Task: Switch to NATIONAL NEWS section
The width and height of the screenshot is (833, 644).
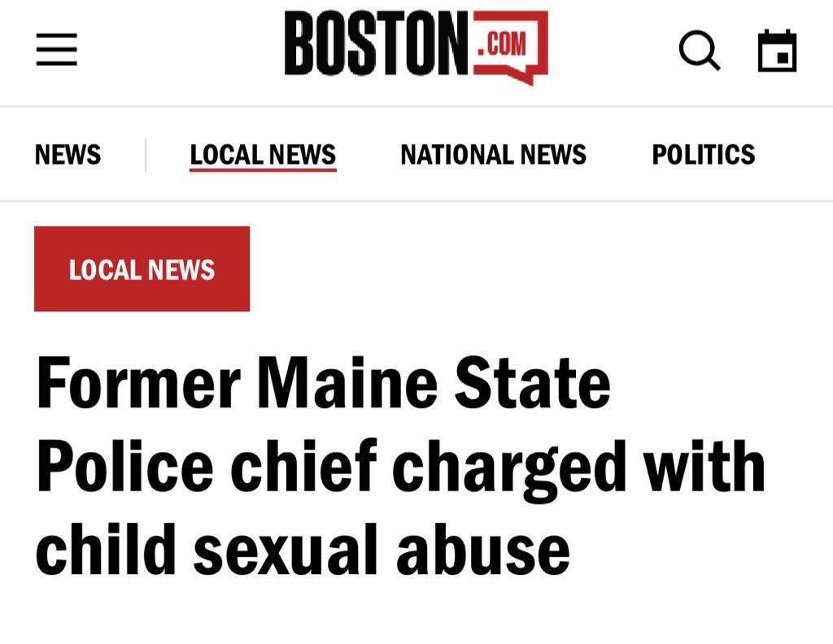Action: point(493,154)
